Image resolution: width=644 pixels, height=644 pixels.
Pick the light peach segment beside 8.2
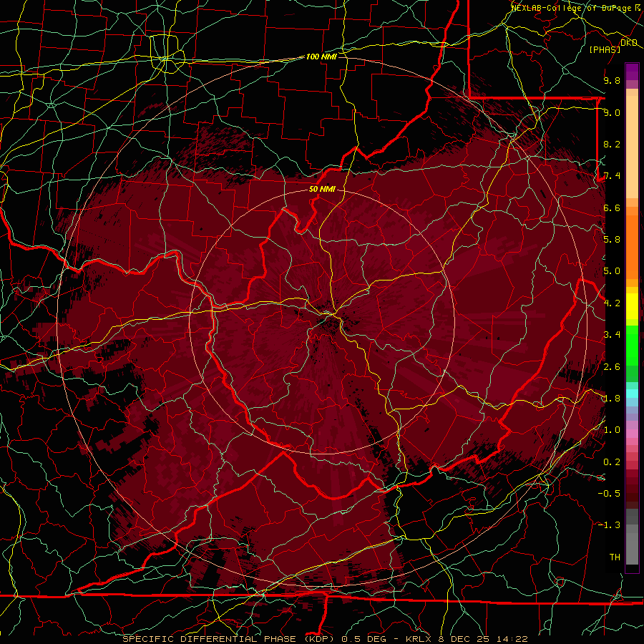pyautogui.click(x=632, y=146)
